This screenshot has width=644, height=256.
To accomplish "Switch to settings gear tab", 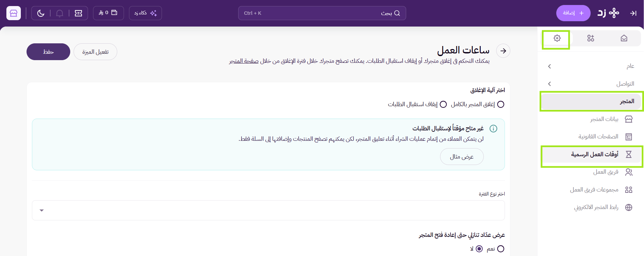I will pyautogui.click(x=557, y=38).
